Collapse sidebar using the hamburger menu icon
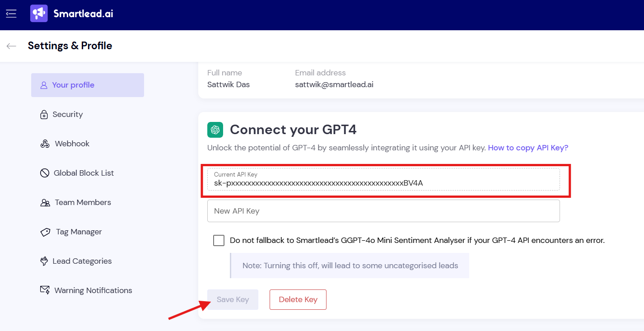644x331 pixels. pos(11,14)
